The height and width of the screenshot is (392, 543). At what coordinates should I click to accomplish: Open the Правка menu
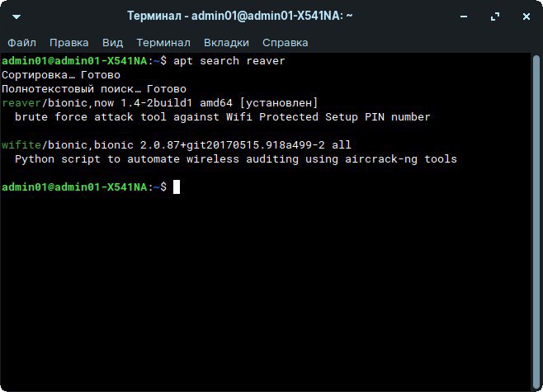(68, 42)
